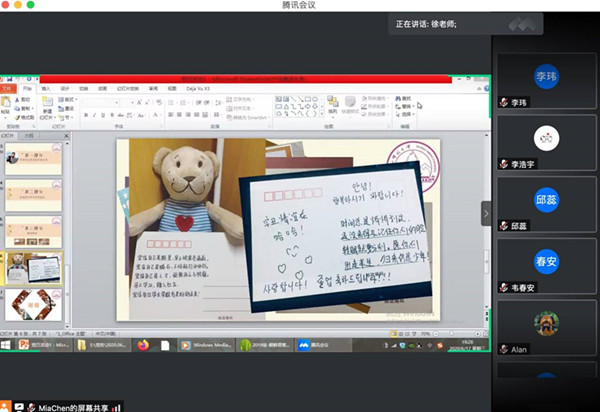The width and height of the screenshot is (600, 412).
Task: Click Shape Outline button
Action: 374,106
